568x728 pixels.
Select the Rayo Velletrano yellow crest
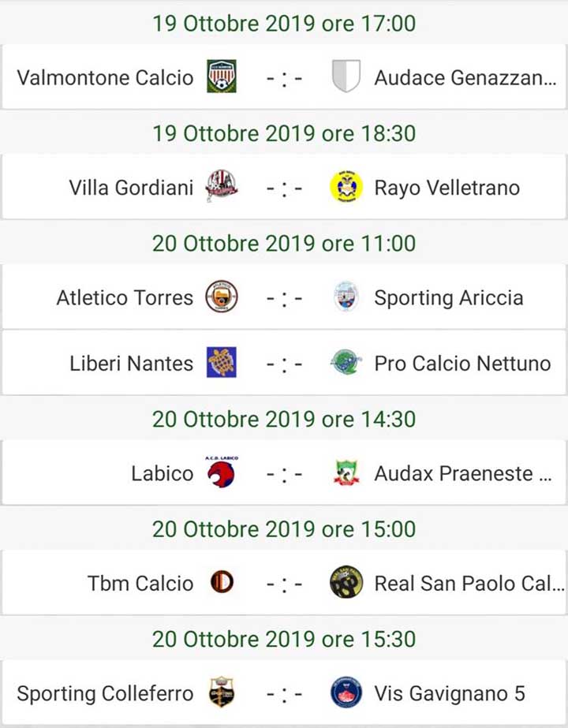click(x=346, y=187)
